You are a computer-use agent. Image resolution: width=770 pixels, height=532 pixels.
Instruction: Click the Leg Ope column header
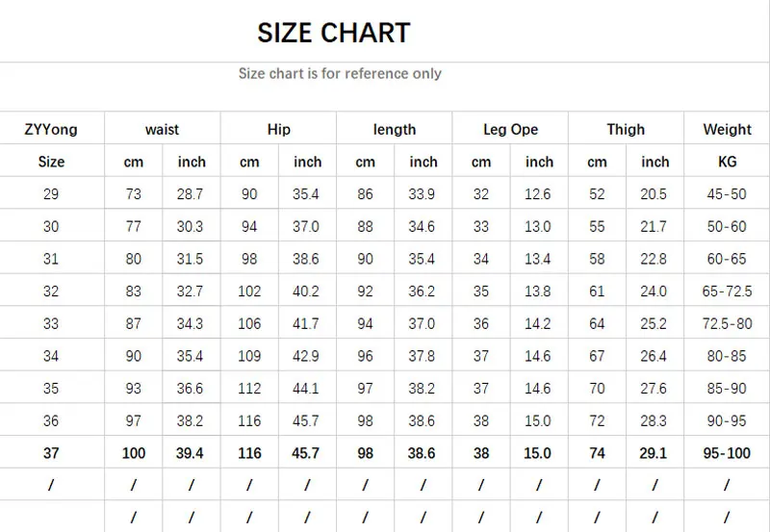pos(510,130)
